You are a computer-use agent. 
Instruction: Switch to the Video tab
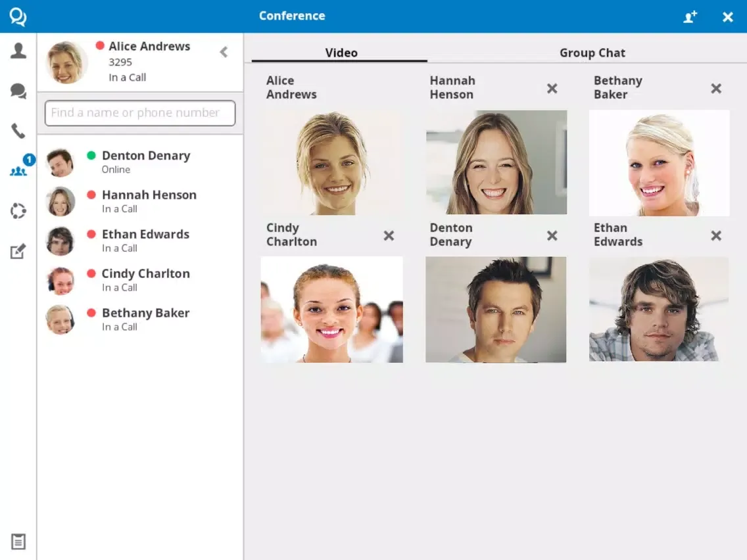pyautogui.click(x=340, y=53)
